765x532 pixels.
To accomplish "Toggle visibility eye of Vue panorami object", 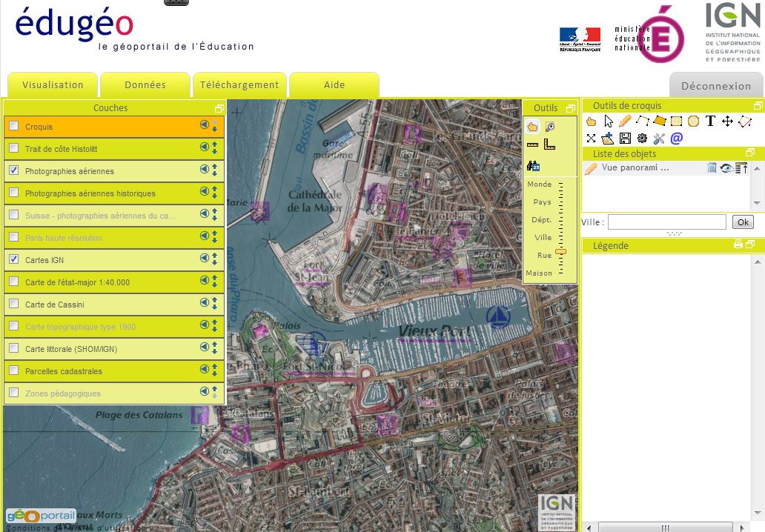I will pyautogui.click(x=726, y=168).
